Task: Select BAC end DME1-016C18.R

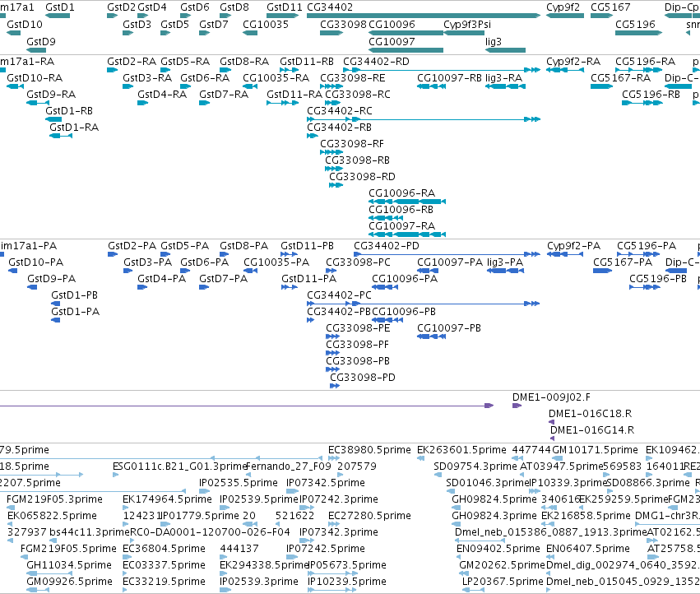Action: (590, 414)
